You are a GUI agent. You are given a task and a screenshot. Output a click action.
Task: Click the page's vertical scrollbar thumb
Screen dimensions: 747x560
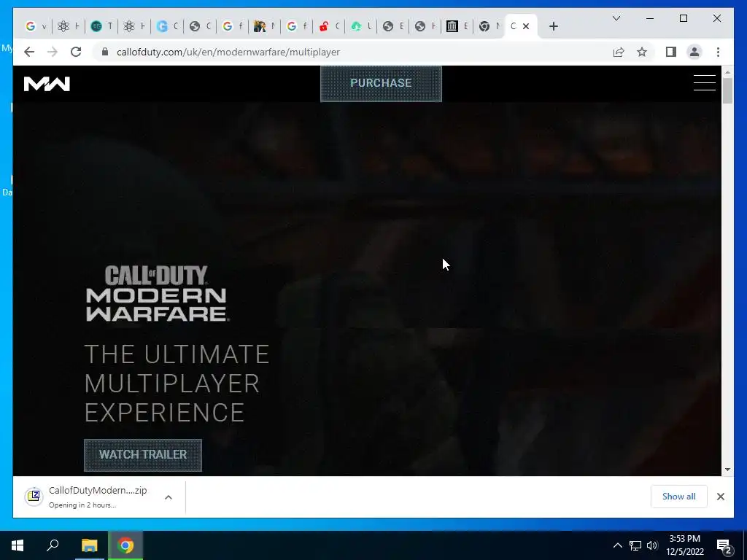(727, 90)
